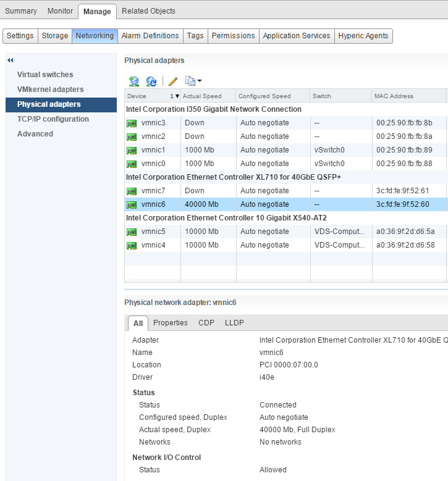Select Virtual switches in sidebar

coord(45,75)
